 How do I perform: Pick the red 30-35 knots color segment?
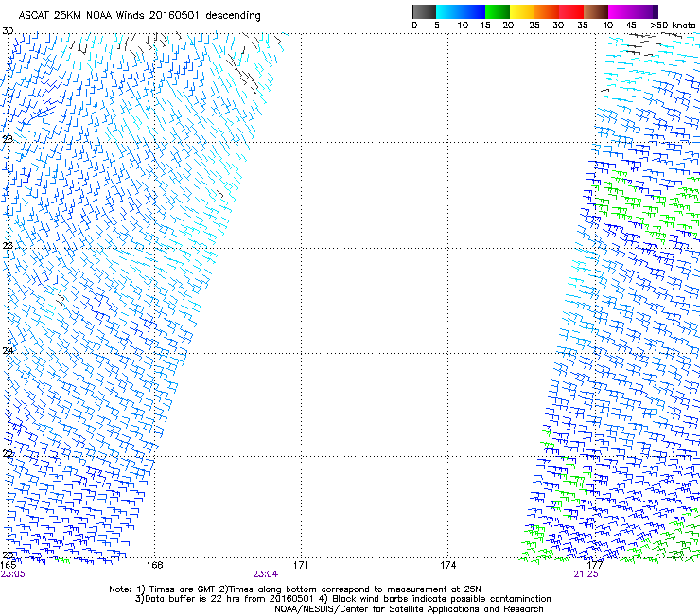click(571, 11)
